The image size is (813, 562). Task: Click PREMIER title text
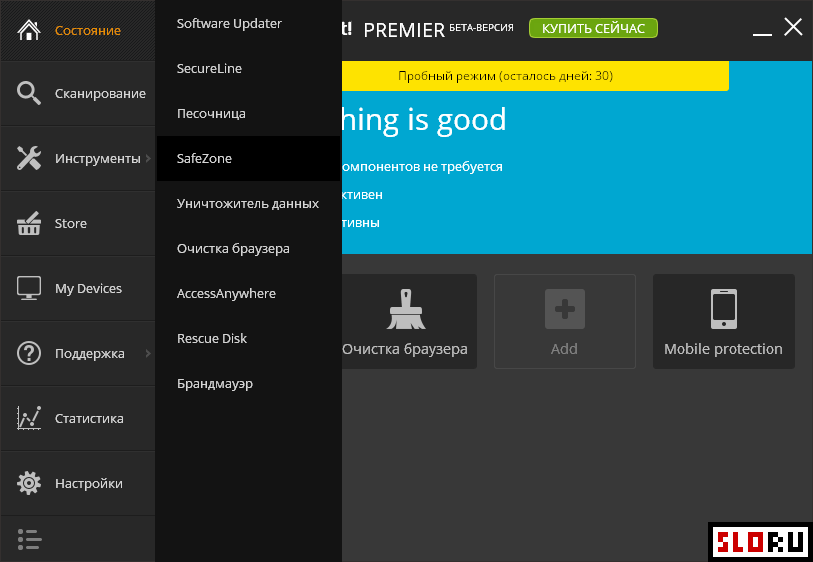(404, 31)
